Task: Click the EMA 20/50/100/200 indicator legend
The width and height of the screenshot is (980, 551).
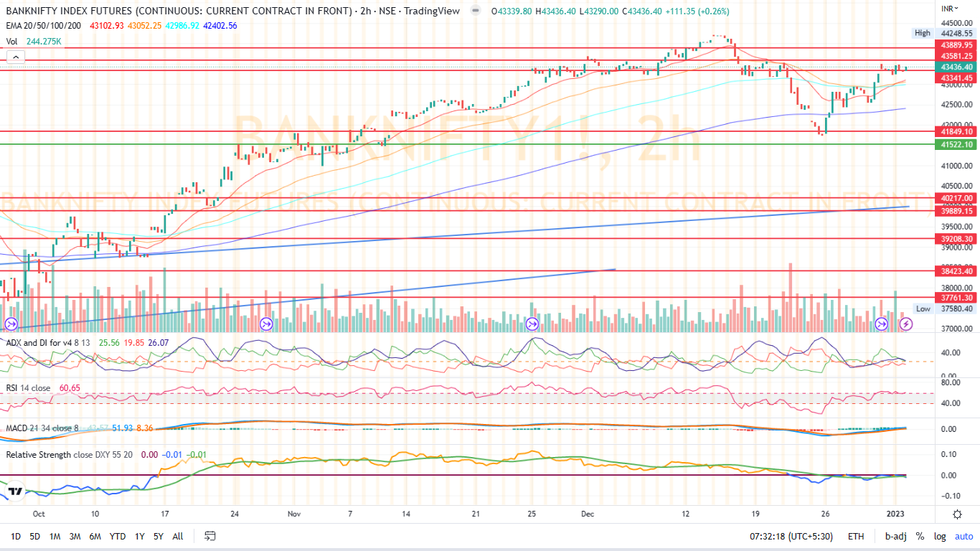Action: click(44, 25)
